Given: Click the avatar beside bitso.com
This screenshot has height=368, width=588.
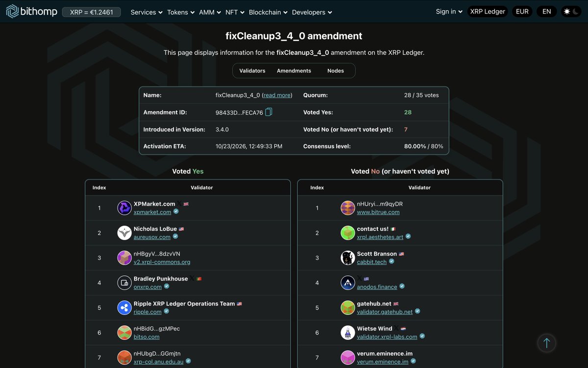Looking at the screenshot, I should (x=124, y=333).
